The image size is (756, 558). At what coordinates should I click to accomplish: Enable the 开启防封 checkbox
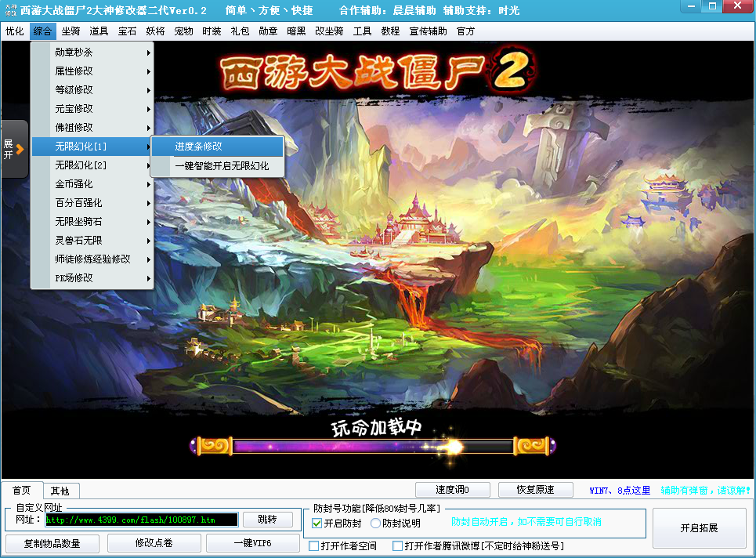point(317,524)
